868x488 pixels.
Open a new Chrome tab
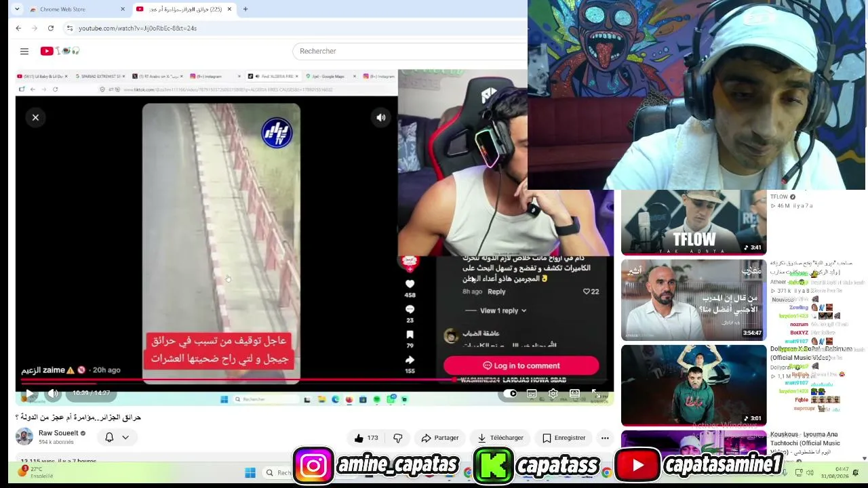pyautogui.click(x=245, y=9)
